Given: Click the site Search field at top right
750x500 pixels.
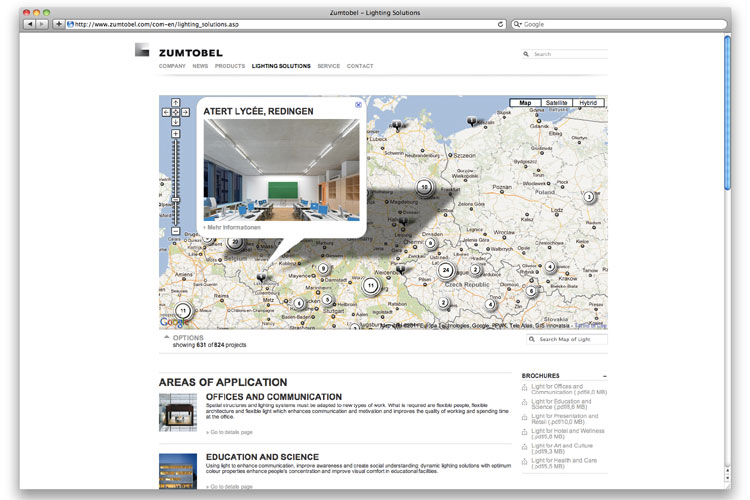Looking at the screenshot, I should pos(565,54).
